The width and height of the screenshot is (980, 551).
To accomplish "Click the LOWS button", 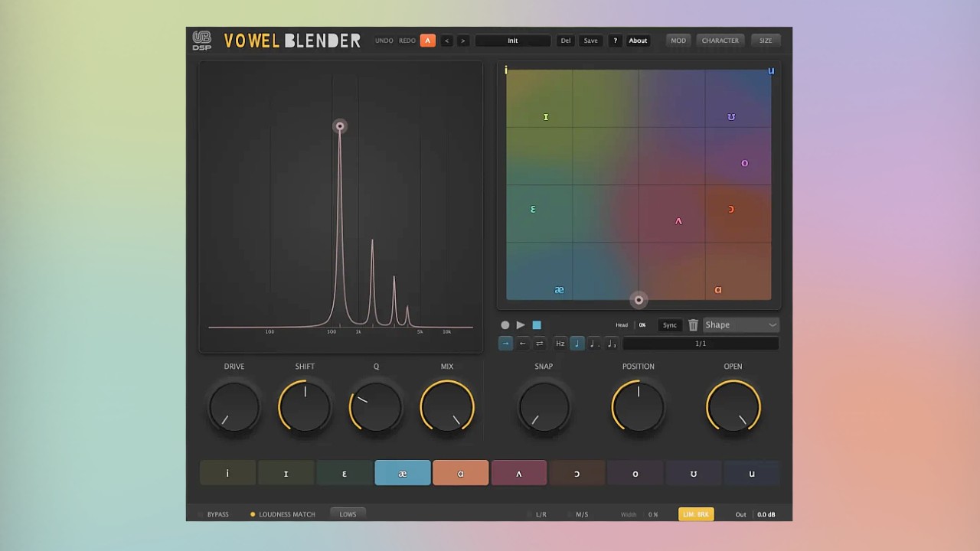I will click(x=348, y=514).
